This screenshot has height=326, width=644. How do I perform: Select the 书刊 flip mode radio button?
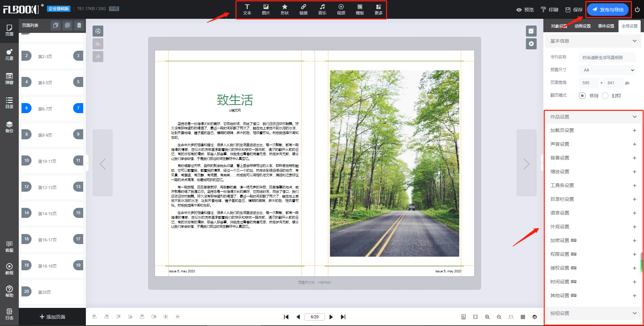[x=582, y=96]
